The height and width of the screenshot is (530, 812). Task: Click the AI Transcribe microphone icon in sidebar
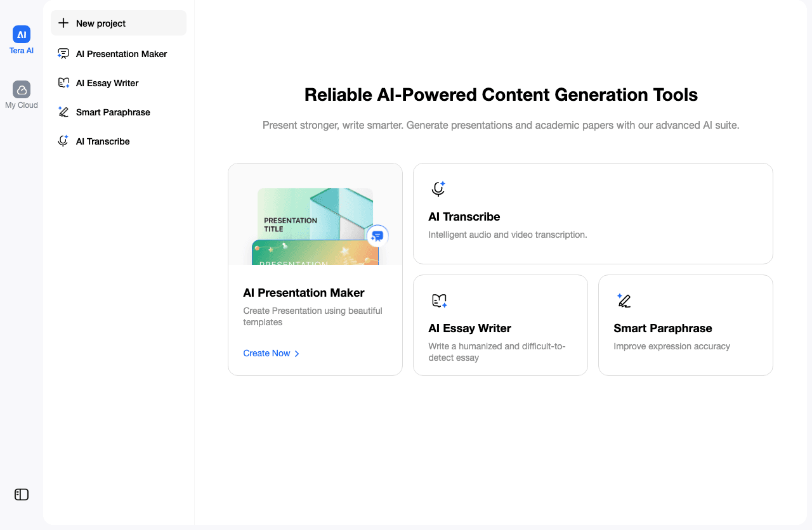tap(63, 141)
